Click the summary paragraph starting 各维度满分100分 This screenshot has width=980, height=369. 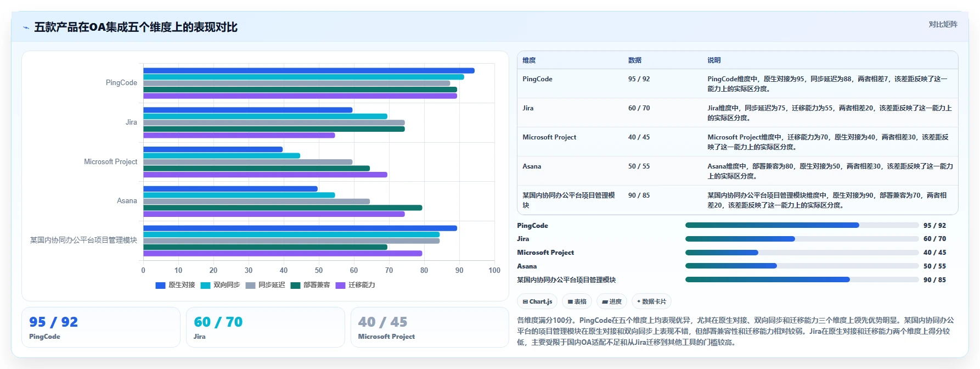[x=735, y=331]
